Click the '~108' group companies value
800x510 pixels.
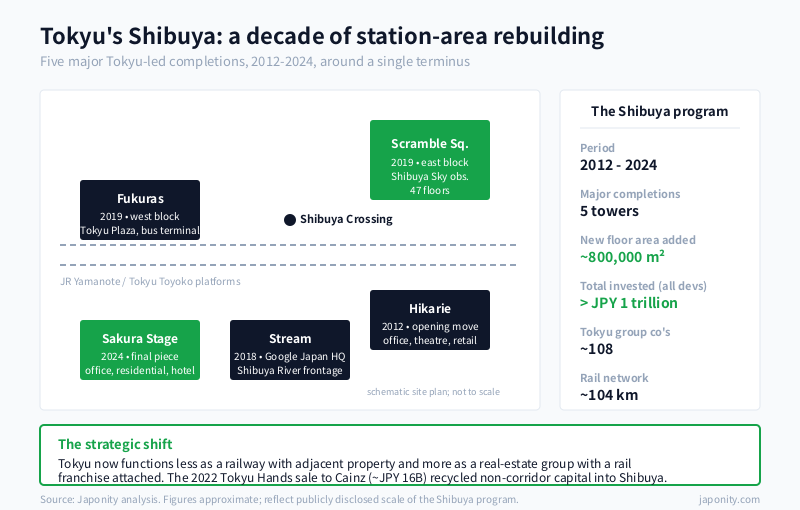pos(596,349)
